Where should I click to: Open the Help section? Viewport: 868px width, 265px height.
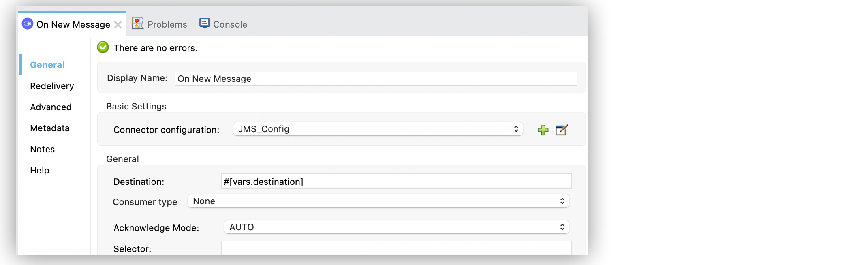(39, 170)
